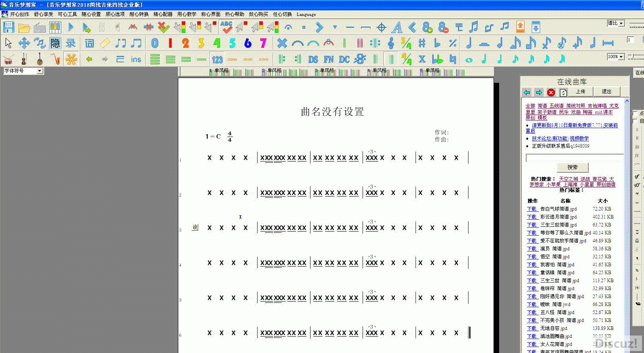Insert a treble clef symbol
Image resolution: width=644 pixels, height=353 pixels.
pos(391,43)
